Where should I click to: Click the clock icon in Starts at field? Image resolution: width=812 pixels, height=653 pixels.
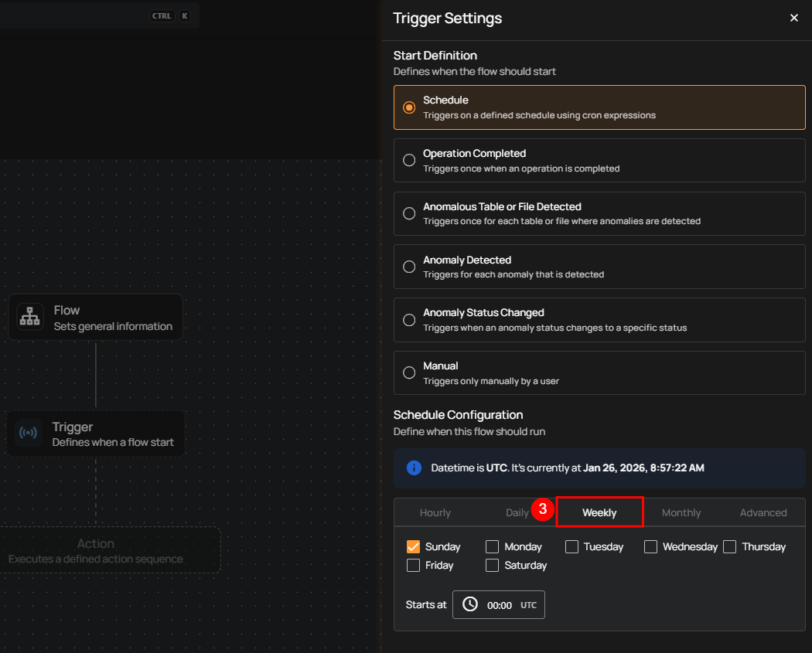pos(469,604)
